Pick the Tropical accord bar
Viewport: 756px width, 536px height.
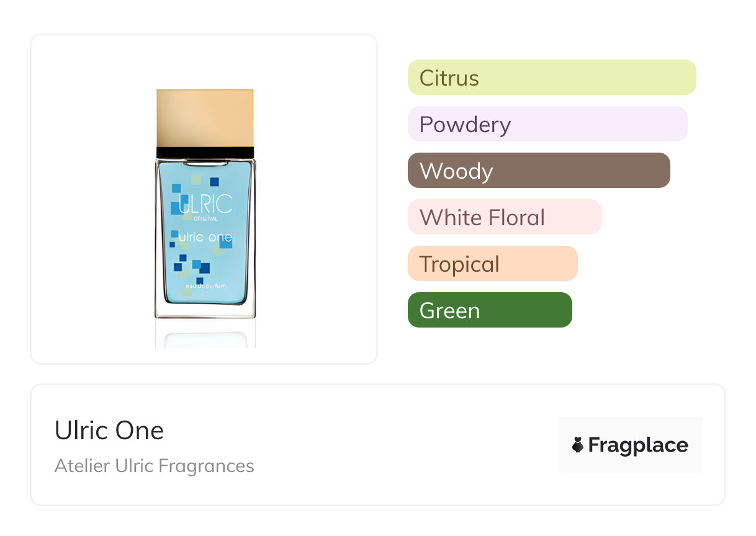492,264
